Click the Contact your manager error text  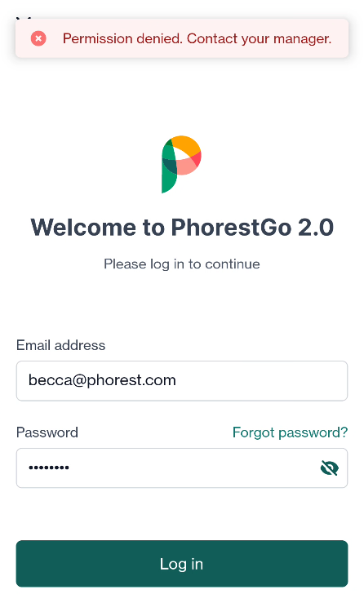click(x=260, y=38)
